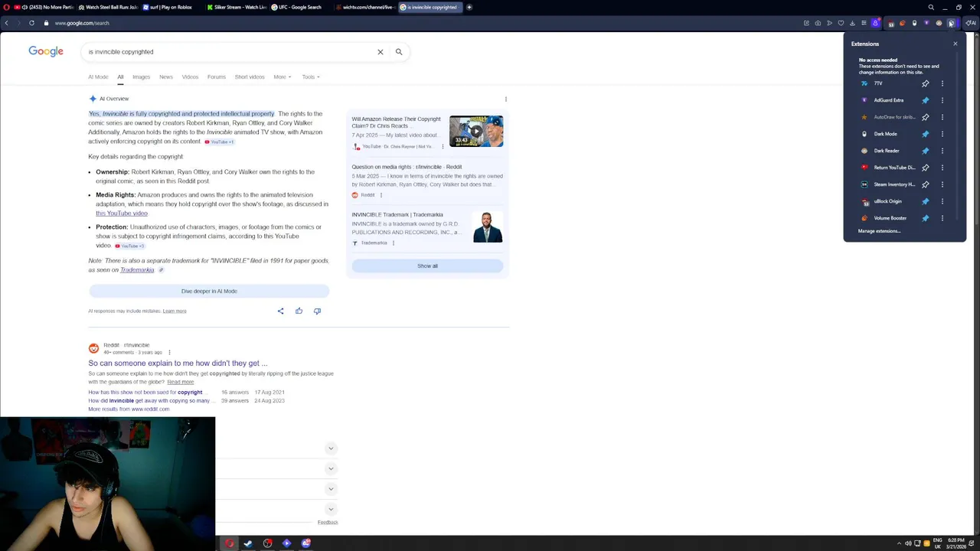Pin Steam Inventory Helper extension

(x=926, y=184)
